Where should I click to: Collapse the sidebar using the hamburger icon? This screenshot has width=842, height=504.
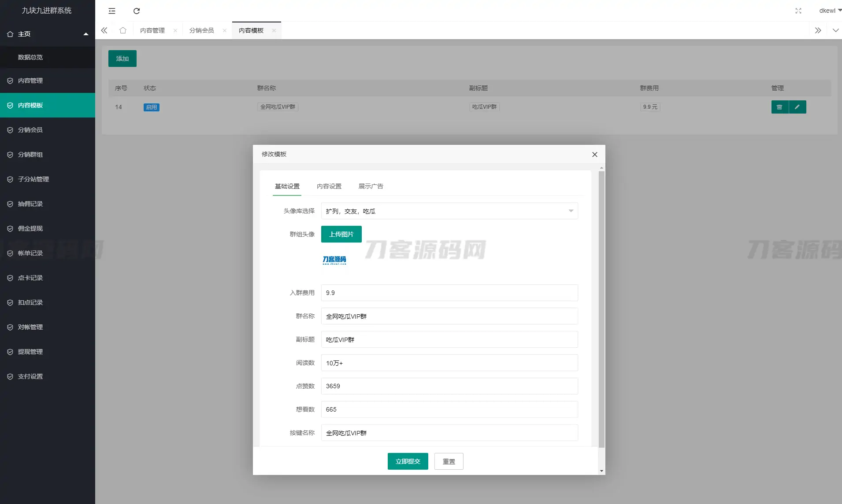112,11
